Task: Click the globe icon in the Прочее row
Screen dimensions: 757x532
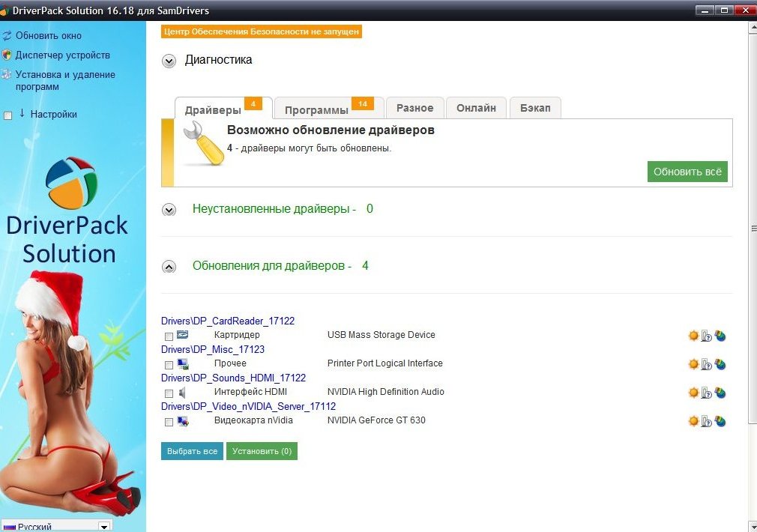Action: pos(720,364)
